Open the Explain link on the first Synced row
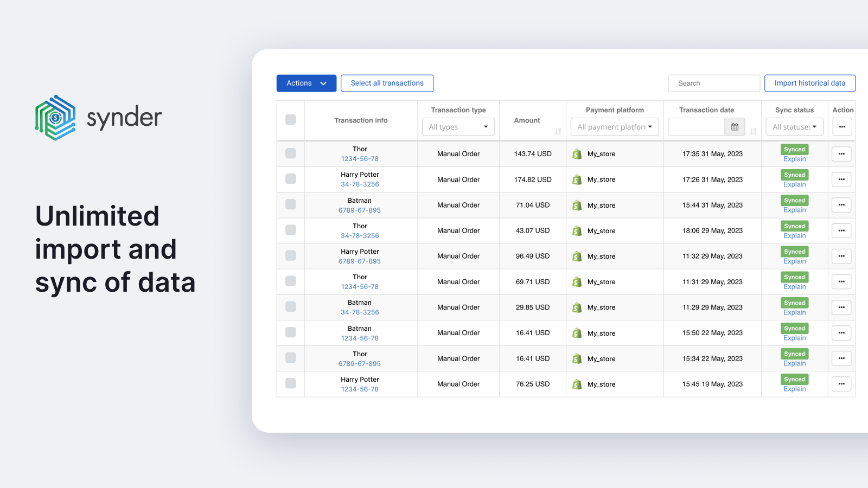Viewport: 868px width, 488px height. click(x=794, y=159)
